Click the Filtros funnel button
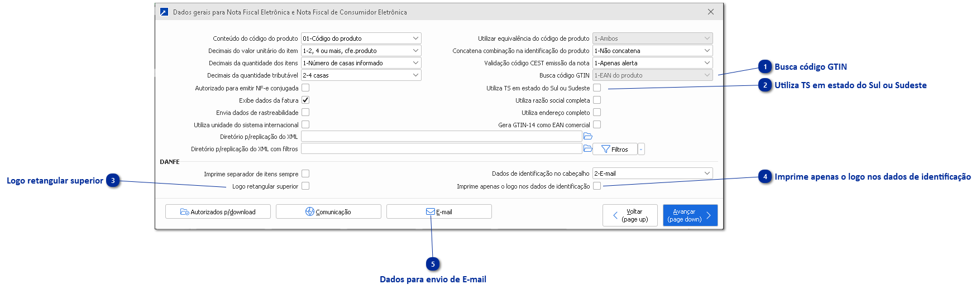This screenshot has height=294, width=980. tap(615, 149)
